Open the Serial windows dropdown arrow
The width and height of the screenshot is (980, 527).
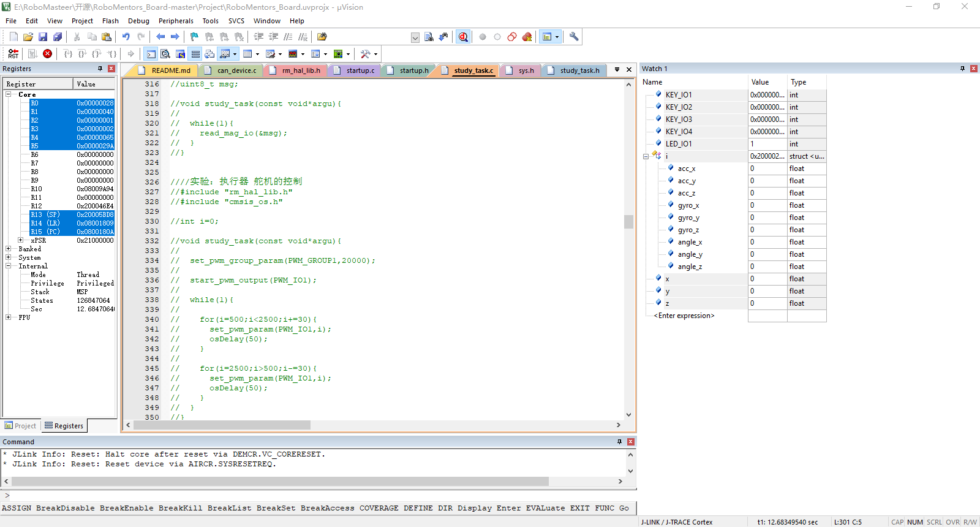(x=280, y=54)
